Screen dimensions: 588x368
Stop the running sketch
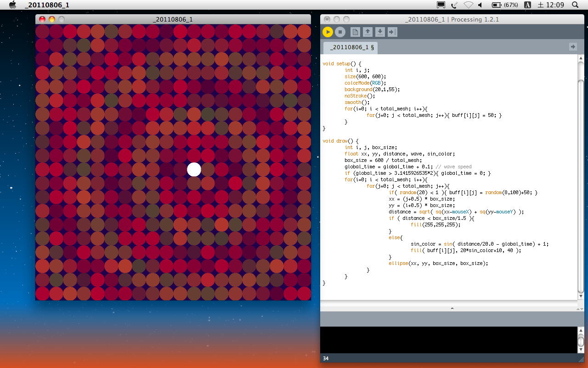[x=340, y=32]
